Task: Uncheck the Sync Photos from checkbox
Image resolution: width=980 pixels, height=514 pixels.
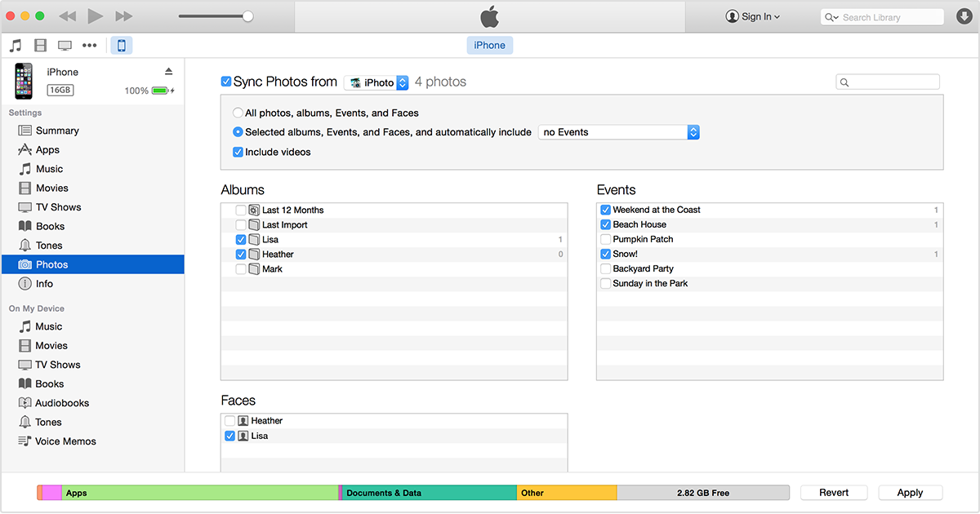Action: (226, 82)
